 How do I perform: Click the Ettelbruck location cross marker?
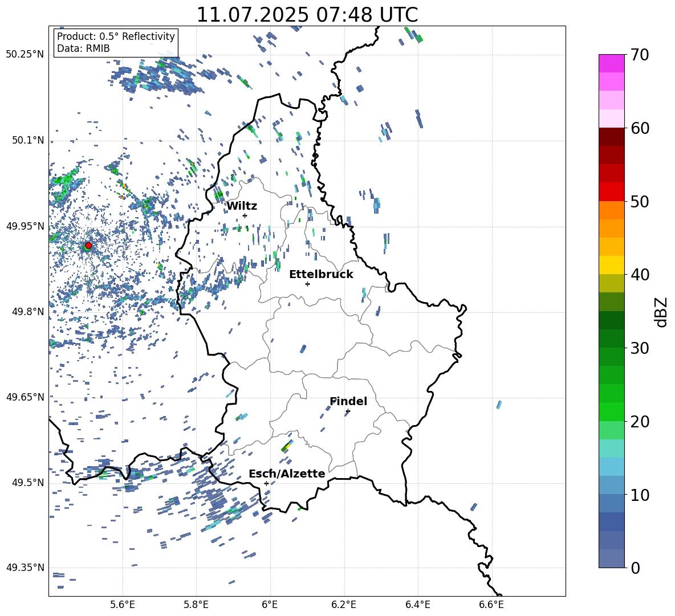tap(307, 284)
